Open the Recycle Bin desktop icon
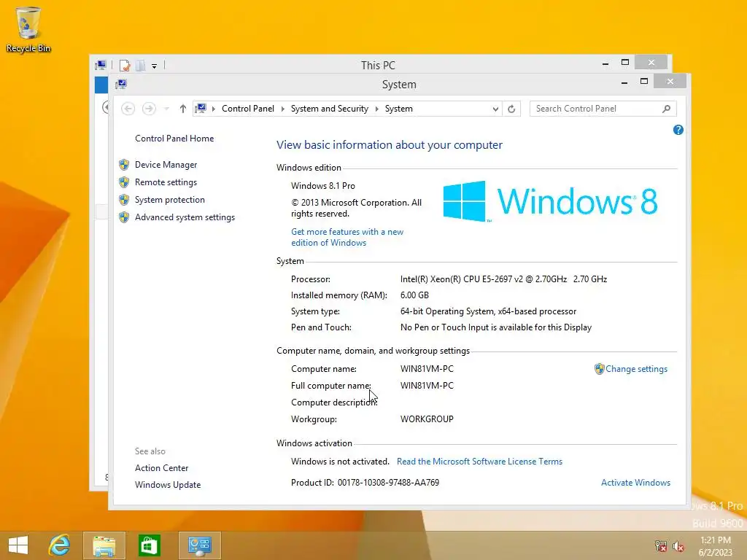The height and width of the screenshot is (560, 747). [28, 28]
